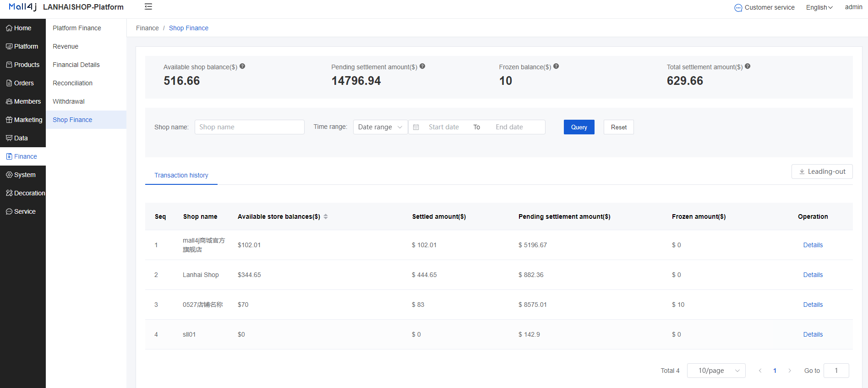Go to previous page arrow
Viewport: 868px width, 388px height.
[760, 371]
